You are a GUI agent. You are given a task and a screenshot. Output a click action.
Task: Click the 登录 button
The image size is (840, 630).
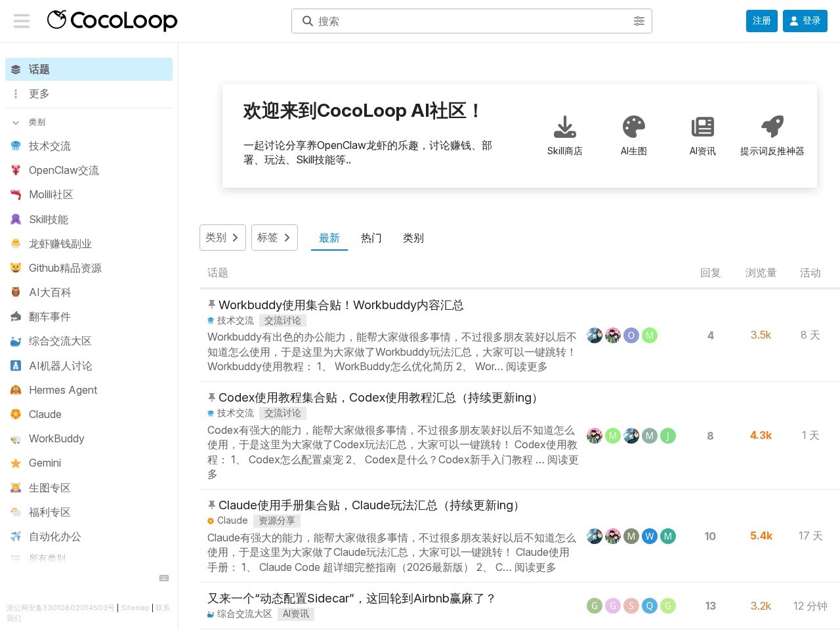[805, 21]
